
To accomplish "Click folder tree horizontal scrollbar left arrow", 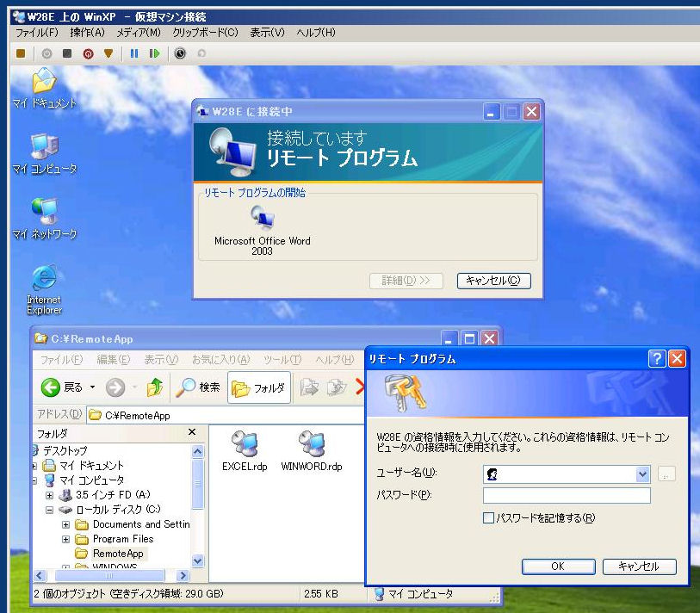I will click(40, 575).
